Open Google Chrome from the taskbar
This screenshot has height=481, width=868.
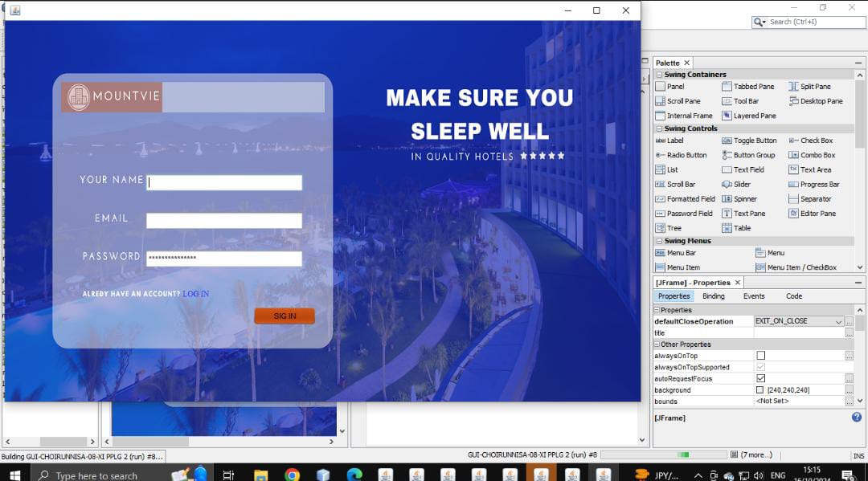293,475
